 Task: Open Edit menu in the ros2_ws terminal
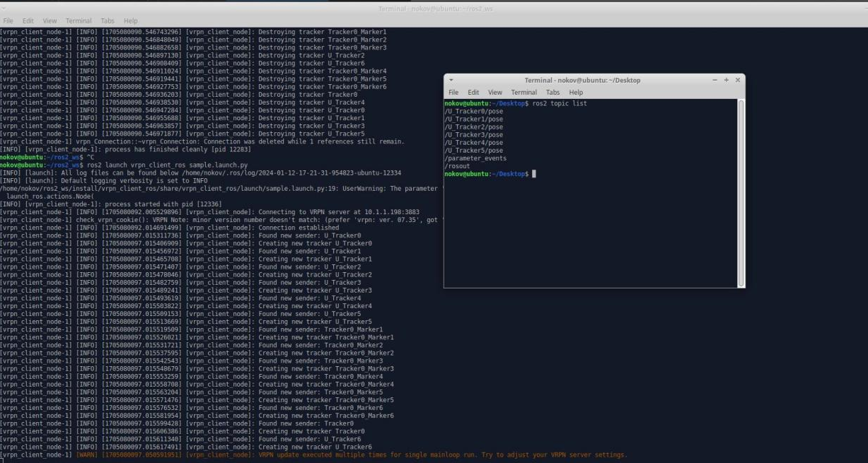click(28, 21)
